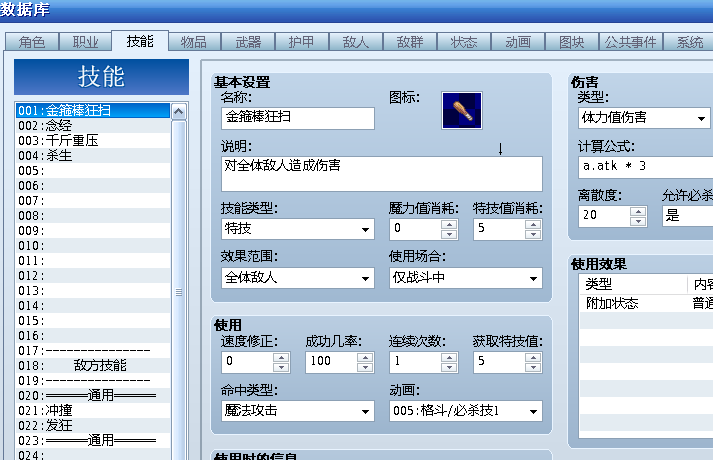Decrease 离散度 with the down arrow
The width and height of the screenshot is (713, 460).
click(x=638, y=221)
